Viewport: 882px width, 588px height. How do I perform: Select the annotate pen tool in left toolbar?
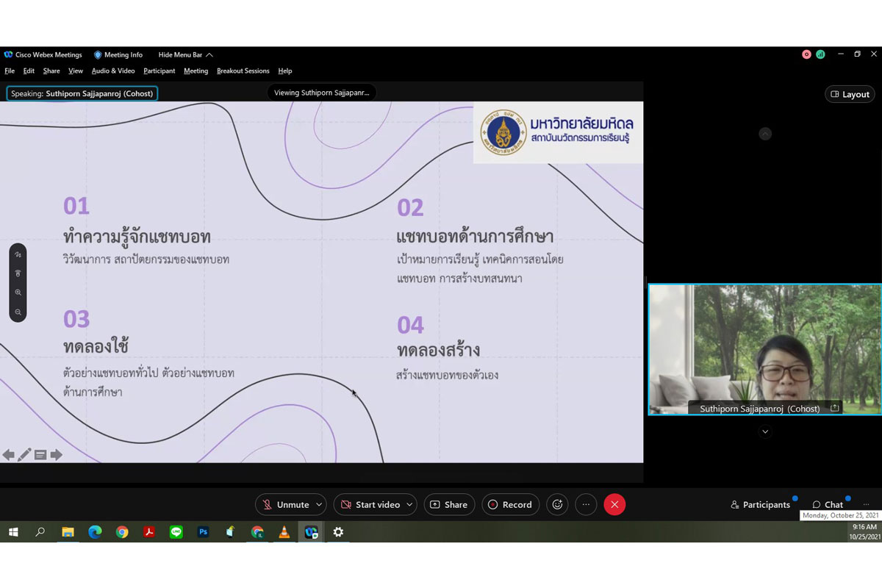pos(18,254)
